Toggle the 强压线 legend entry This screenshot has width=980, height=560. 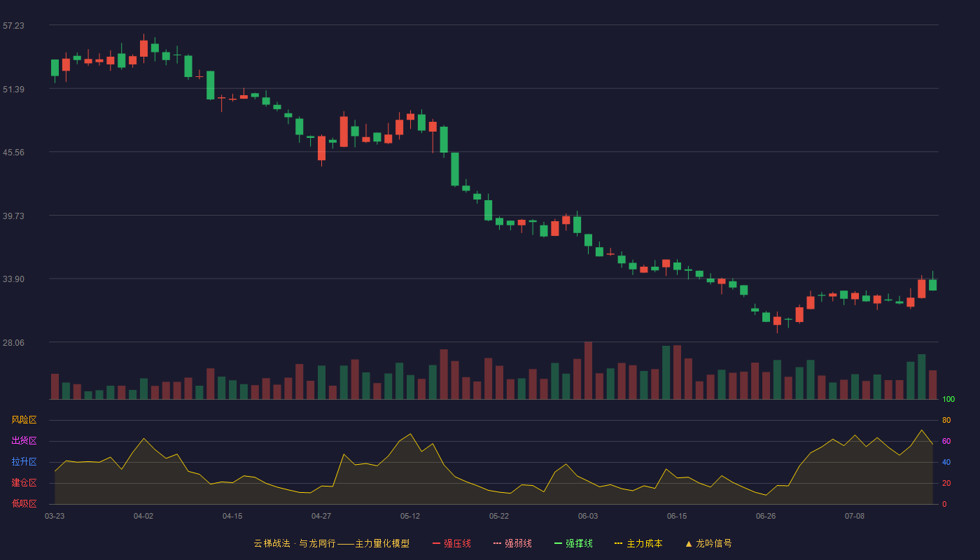point(451,543)
